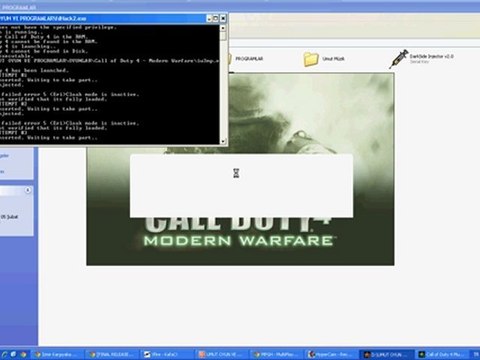Screen dimensions: 480x360
Task: Click the language indicator in system tray
Action: 476,354
